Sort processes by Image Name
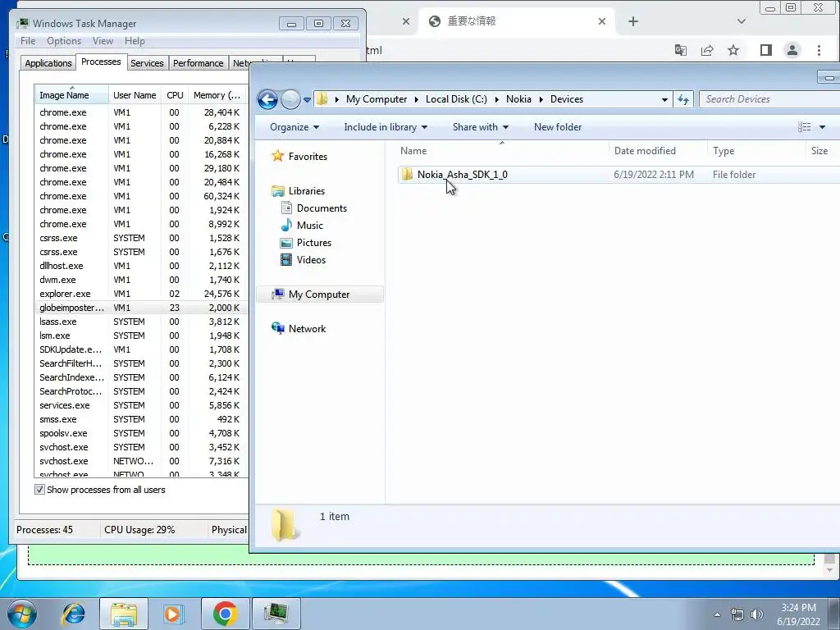 (71, 95)
